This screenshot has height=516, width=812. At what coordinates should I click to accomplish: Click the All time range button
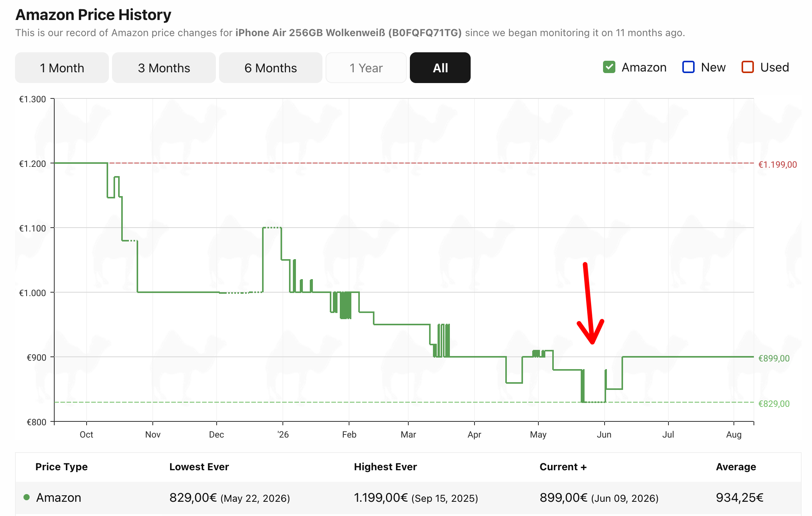click(x=440, y=68)
